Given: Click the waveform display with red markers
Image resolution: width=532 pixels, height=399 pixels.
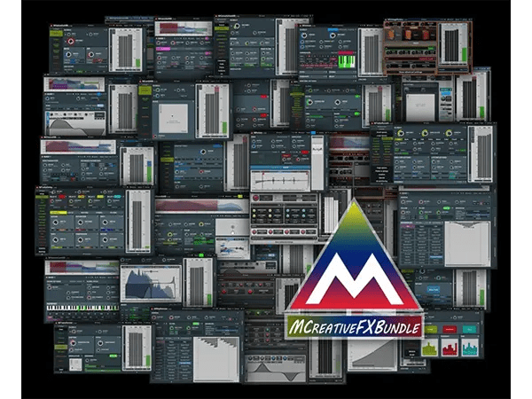Looking at the screenshot, I should [280, 180].
